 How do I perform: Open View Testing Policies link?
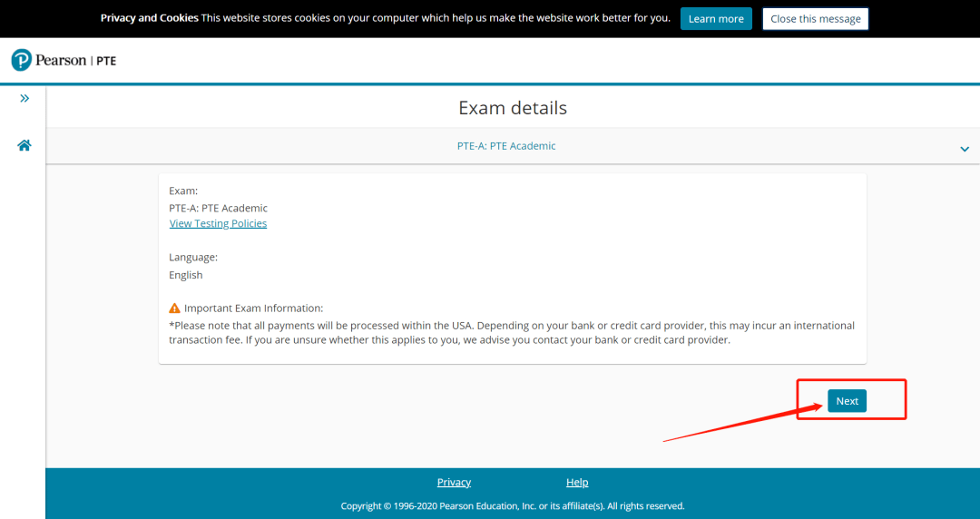pos(218,223)
